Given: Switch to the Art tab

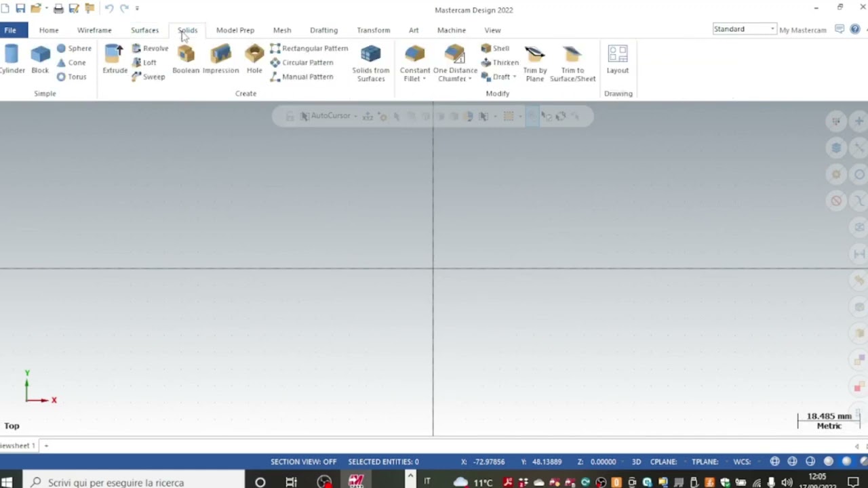Looking at the screenshot, I should (x=414, y=30).
